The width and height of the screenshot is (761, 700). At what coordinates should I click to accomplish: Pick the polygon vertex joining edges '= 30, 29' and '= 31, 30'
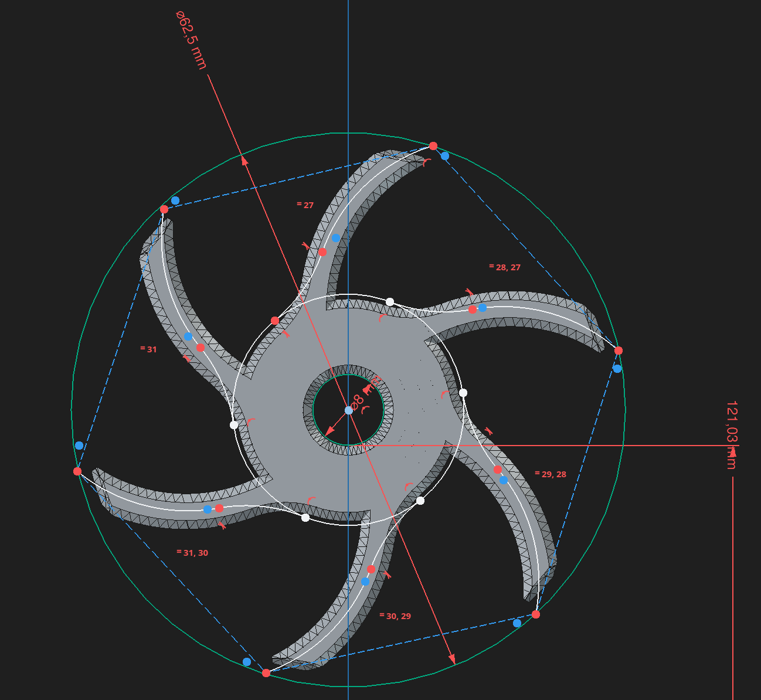tap(266, 673)
